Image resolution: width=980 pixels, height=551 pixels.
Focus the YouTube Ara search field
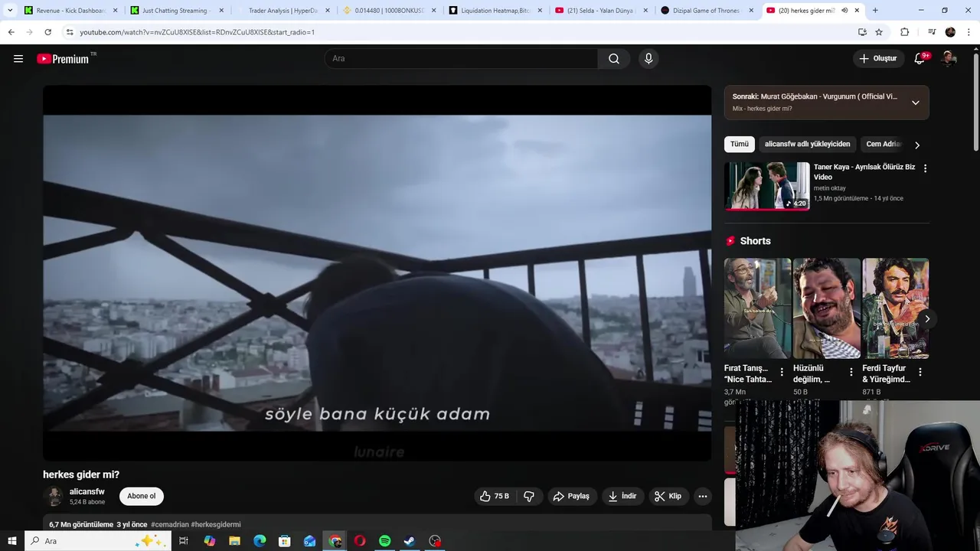pyautogui.click(x=462, y=59)
